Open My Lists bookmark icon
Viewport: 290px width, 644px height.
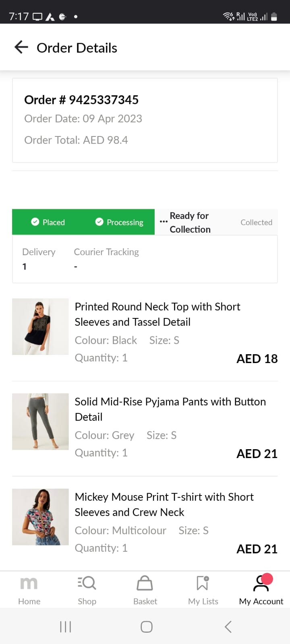203,583
